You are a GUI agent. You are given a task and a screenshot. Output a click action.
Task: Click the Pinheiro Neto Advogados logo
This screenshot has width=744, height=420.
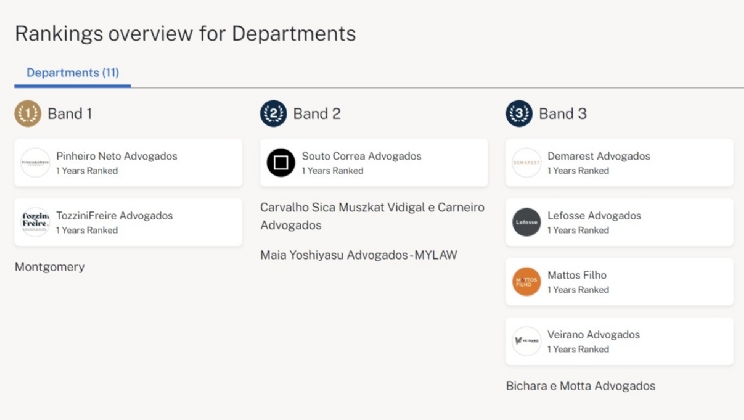click(35, 163)
